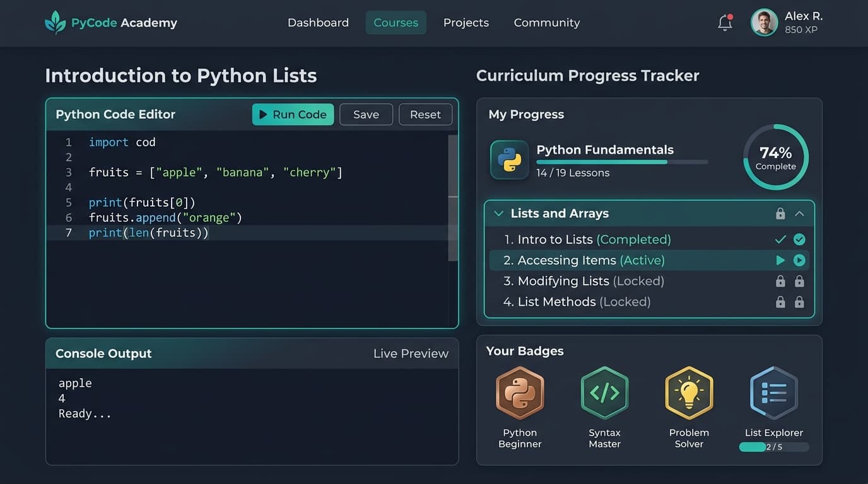Switch to the Projects tab
Screen dimensions: 868x484
click(x=466, y=23)
